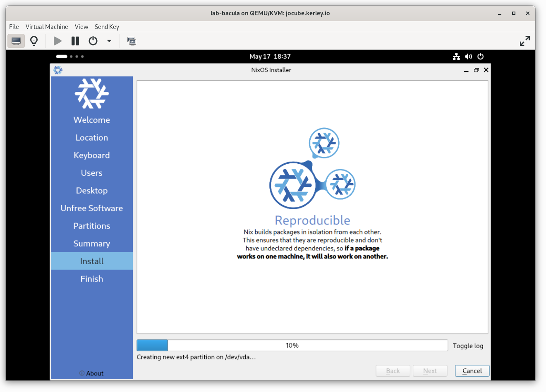Select the Install step
The image size is (546, 392).
(92, 261)
